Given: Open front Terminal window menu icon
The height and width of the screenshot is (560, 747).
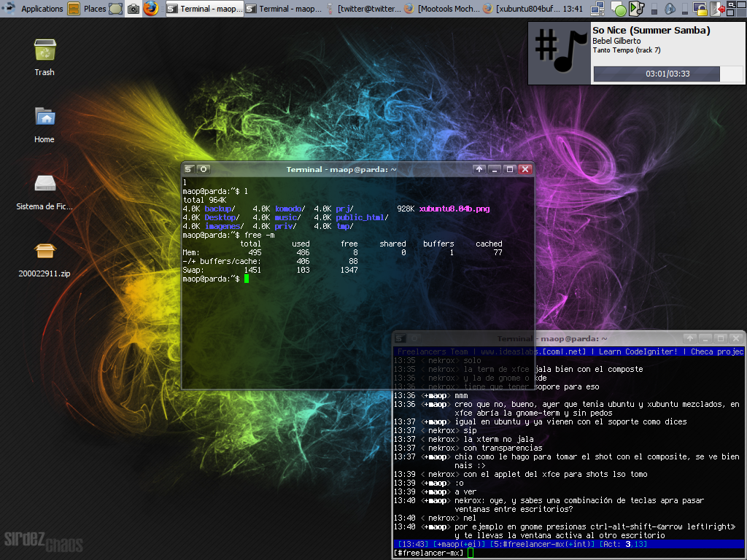Looking at the screenshot, I should [x=189, y=169].
